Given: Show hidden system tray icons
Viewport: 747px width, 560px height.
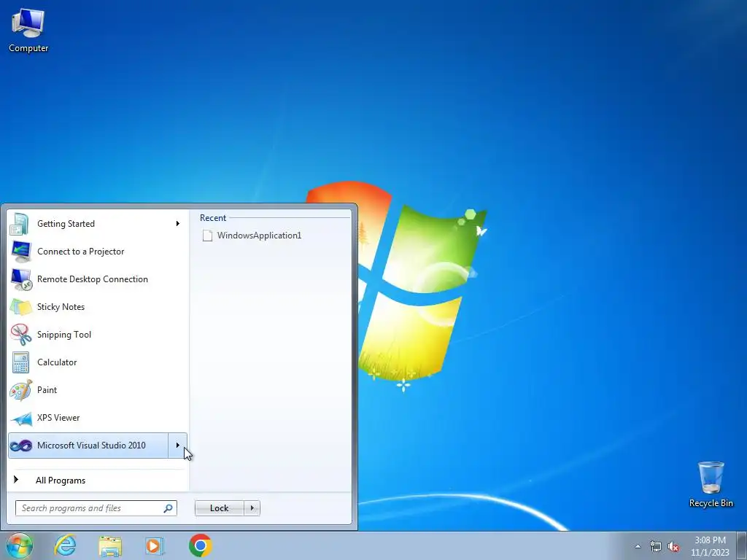Looking at the screenshot, I should [638, 546].
